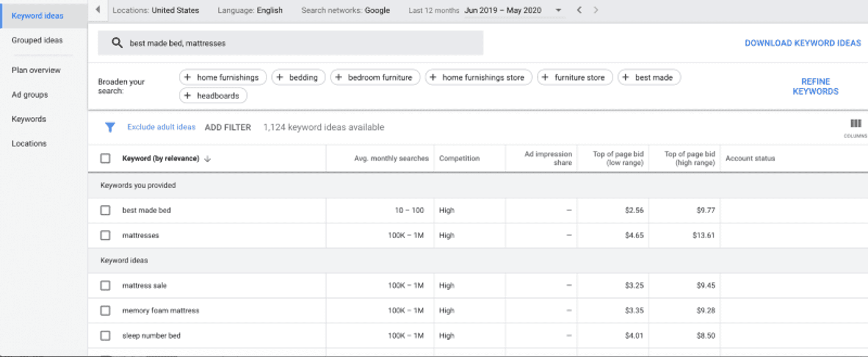Check the 'mattresses' row checkbox
868x357 pixels.
coord(105,235)
